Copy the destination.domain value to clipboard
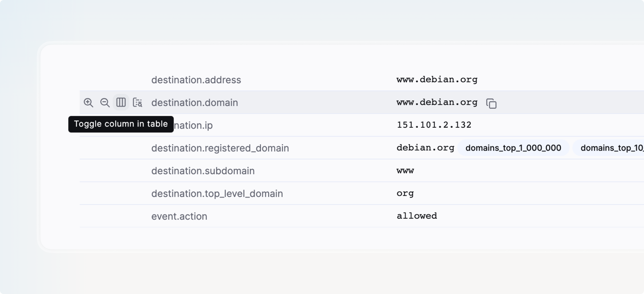The height and width of the screenshot is (294, 644). pyautogui.click(x=491, y=103)
